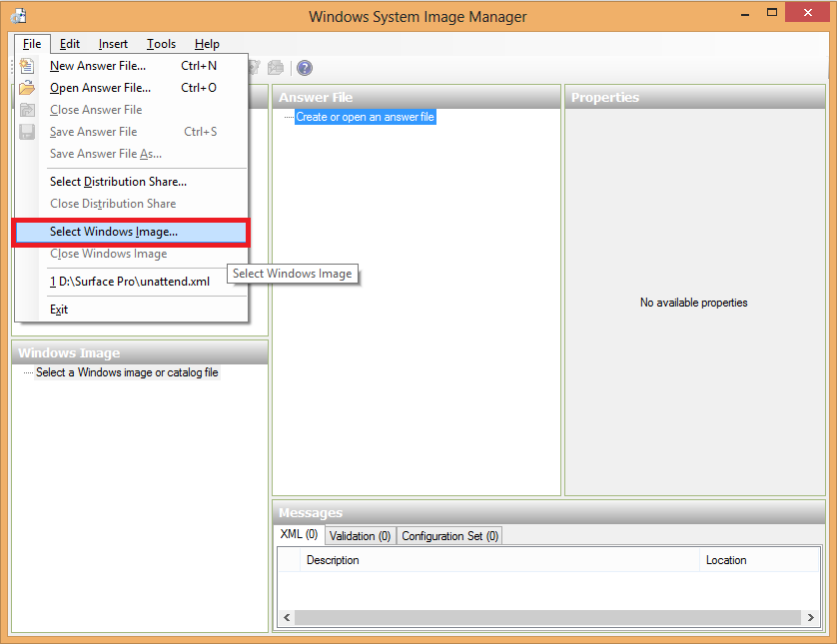This screenshot has width=837, height=644.
Task: Click the Answer File pane header
Action: [x=417, y=97]
